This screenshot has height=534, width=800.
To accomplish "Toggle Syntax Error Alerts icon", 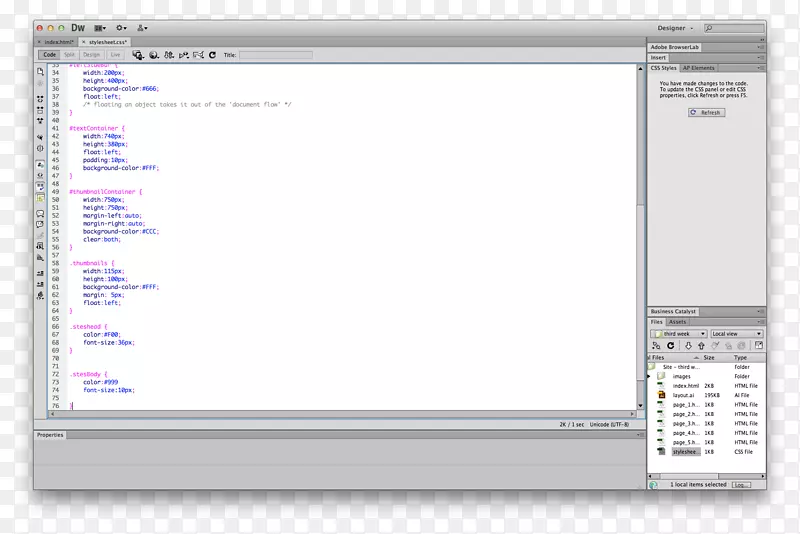I will pyautogui.click(x=40, y=198).
